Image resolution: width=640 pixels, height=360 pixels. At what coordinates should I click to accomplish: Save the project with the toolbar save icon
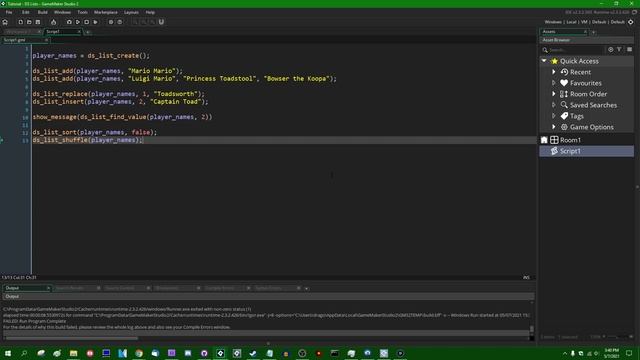pyautogui.click(x=38, y=22)
